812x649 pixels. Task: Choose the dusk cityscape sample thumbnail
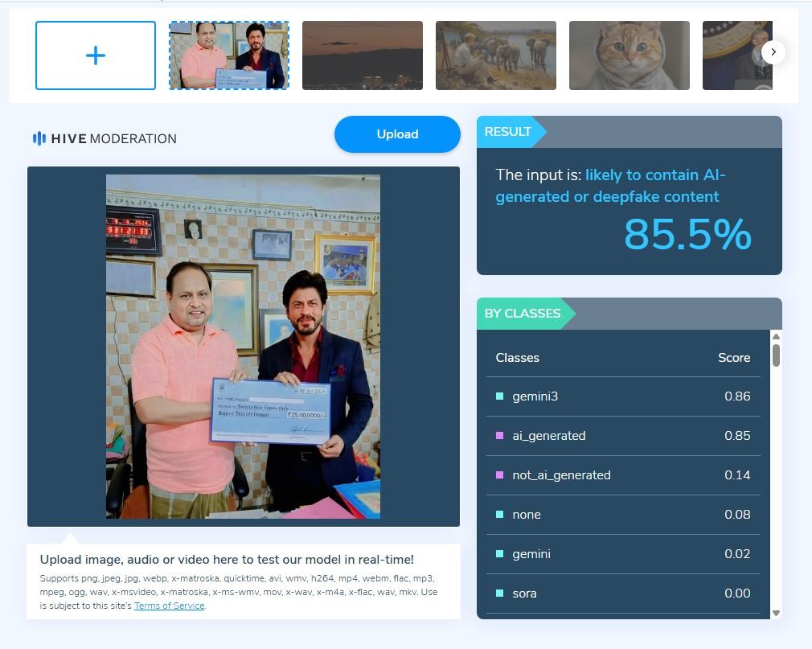(x=363, y=55)
